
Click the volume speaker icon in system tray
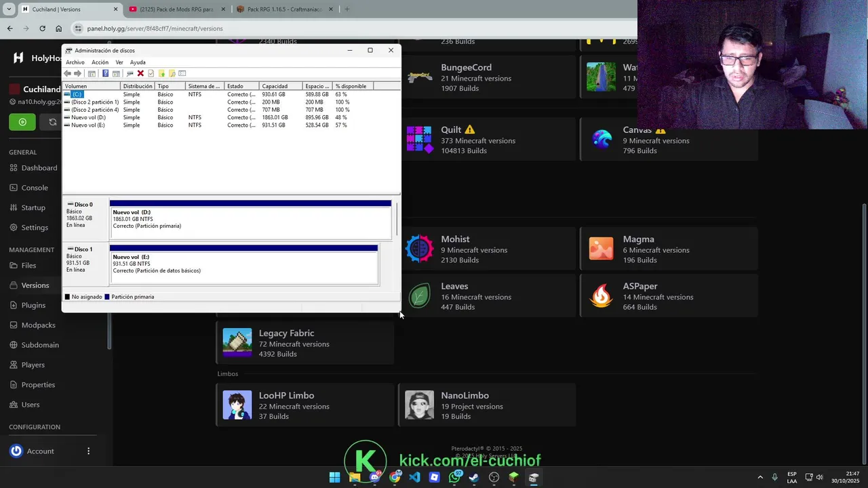pos(819,477)
